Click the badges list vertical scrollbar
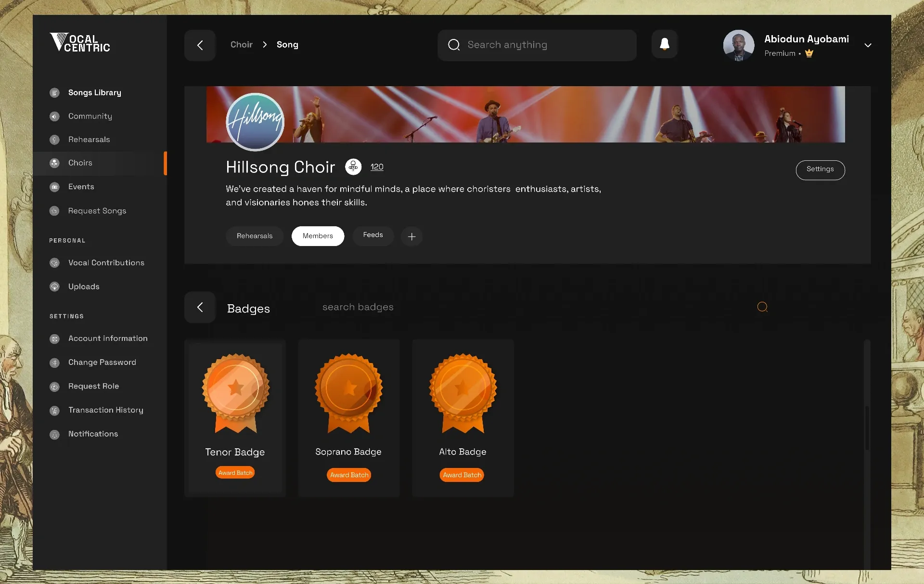 tap(867, 428)
